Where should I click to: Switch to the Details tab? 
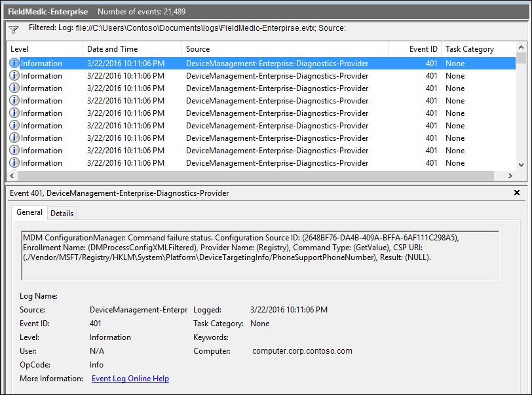(x=62, y=214)
